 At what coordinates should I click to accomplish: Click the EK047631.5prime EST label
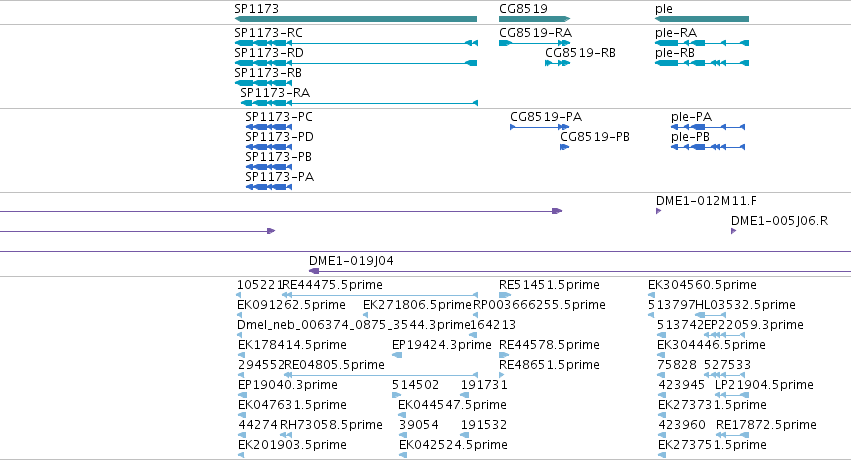[x=292, y=405]
